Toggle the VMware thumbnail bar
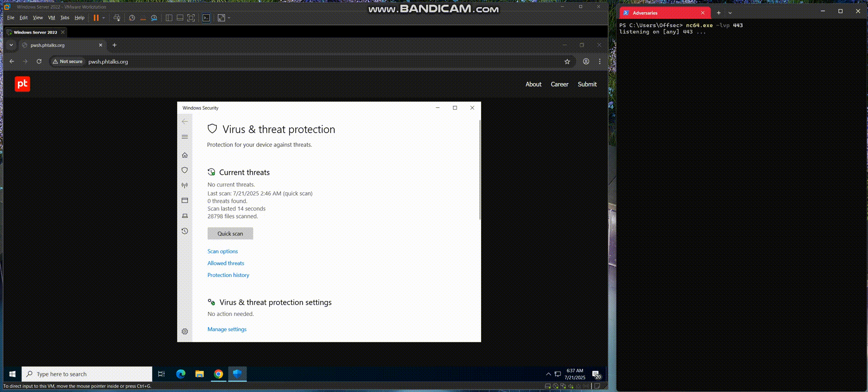Viewport: 868px width, 392px height. coord(180,18)
